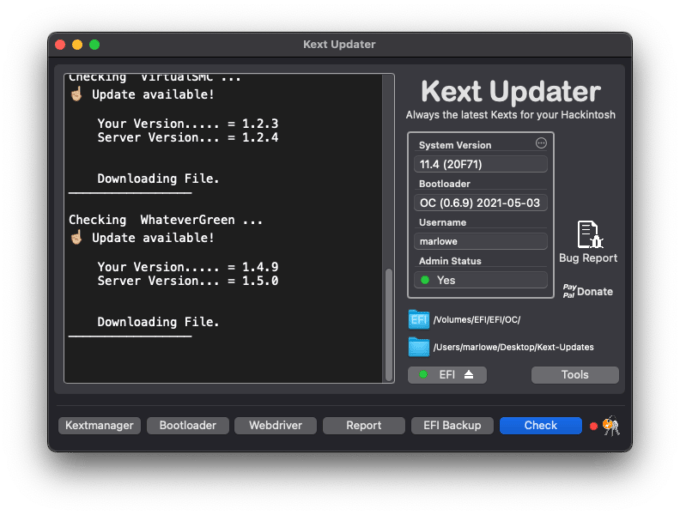Start an EFI Backup

(452, 426)
